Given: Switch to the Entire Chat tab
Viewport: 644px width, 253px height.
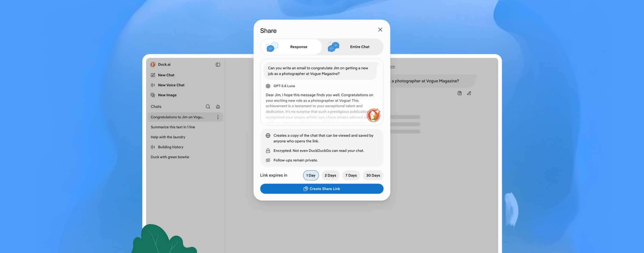Looking at the screenshot, I should pyautogui.click(x=352, y=47).
